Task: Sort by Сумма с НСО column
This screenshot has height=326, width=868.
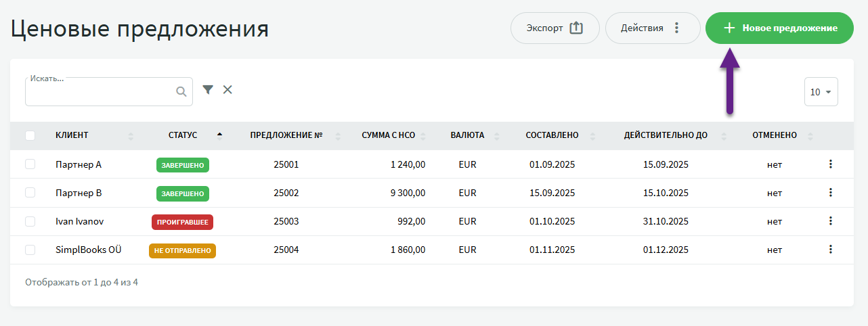Action: pyautogui.click(x=388, y=135)
